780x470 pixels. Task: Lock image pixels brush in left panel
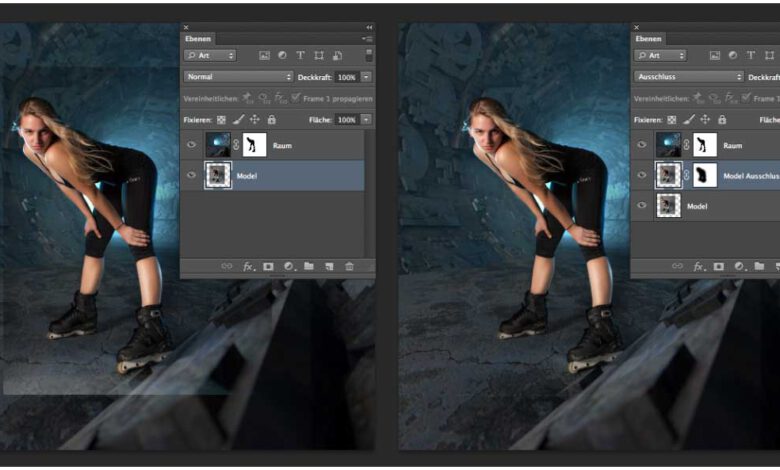pyautogui.click(x=239, y=119)
